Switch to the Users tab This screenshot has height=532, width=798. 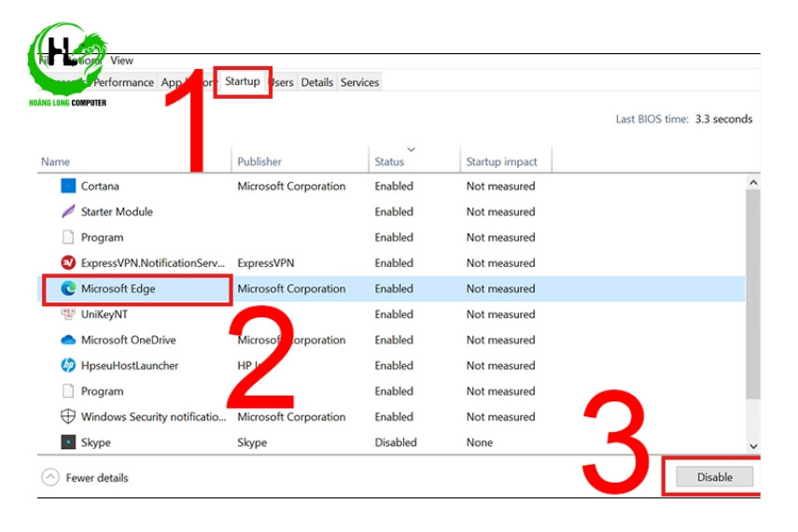click(x=282, y=82)
